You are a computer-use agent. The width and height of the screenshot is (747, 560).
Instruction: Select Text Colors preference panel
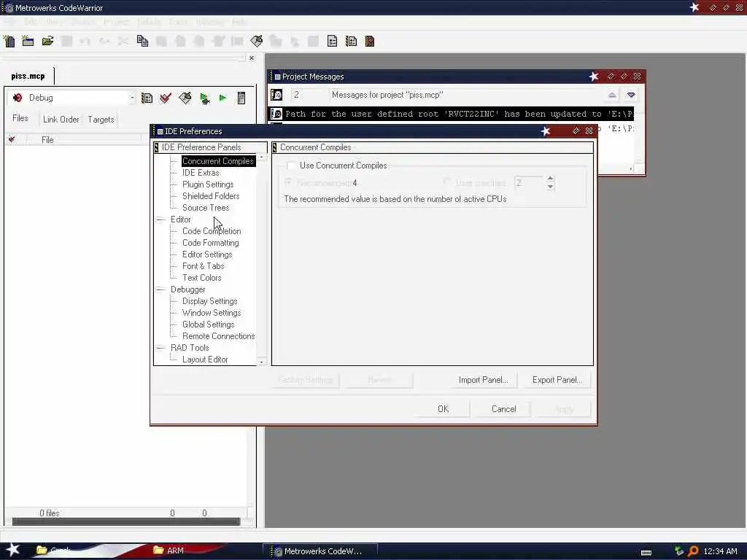(x=201, y=278)
